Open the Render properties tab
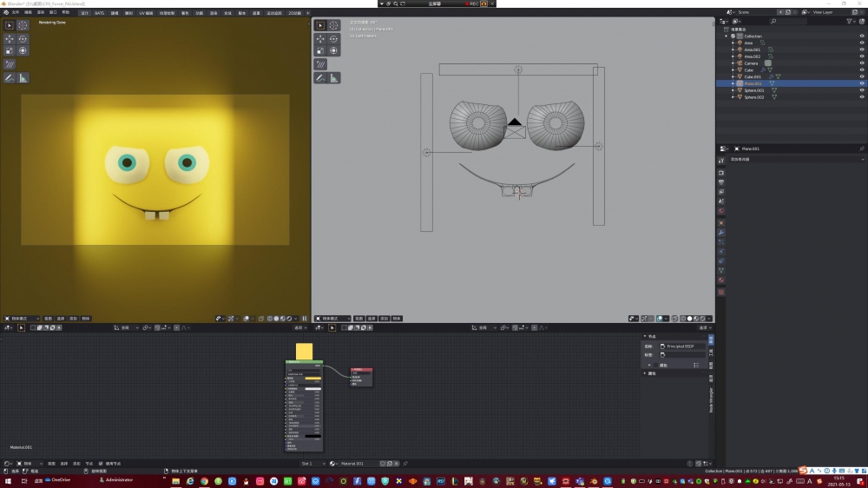This screenshot has height=488, width=868. 721,173
